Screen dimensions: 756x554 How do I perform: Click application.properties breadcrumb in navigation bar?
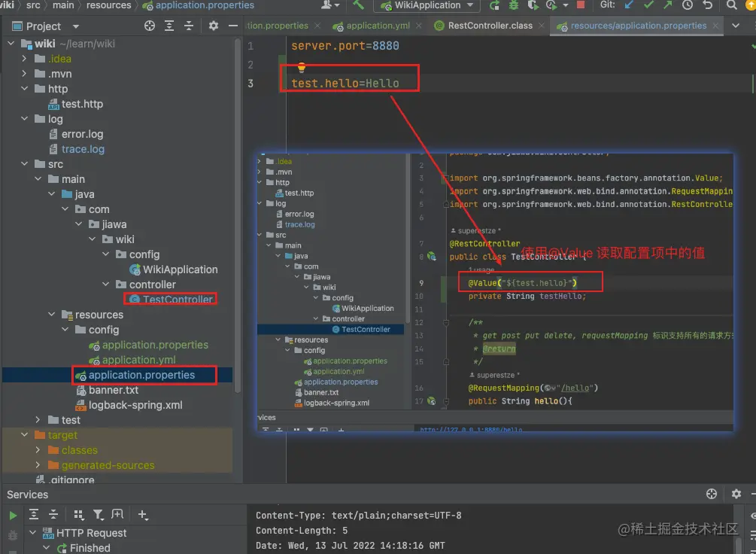pos(199,5)
